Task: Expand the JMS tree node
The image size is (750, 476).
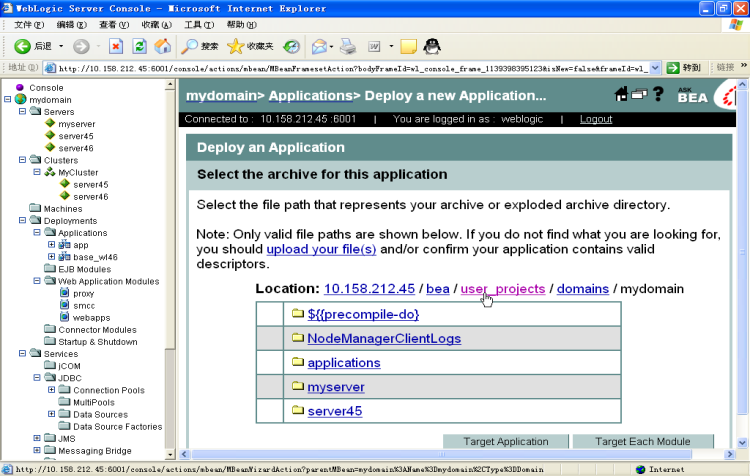Action: click(x=37, y=438)
